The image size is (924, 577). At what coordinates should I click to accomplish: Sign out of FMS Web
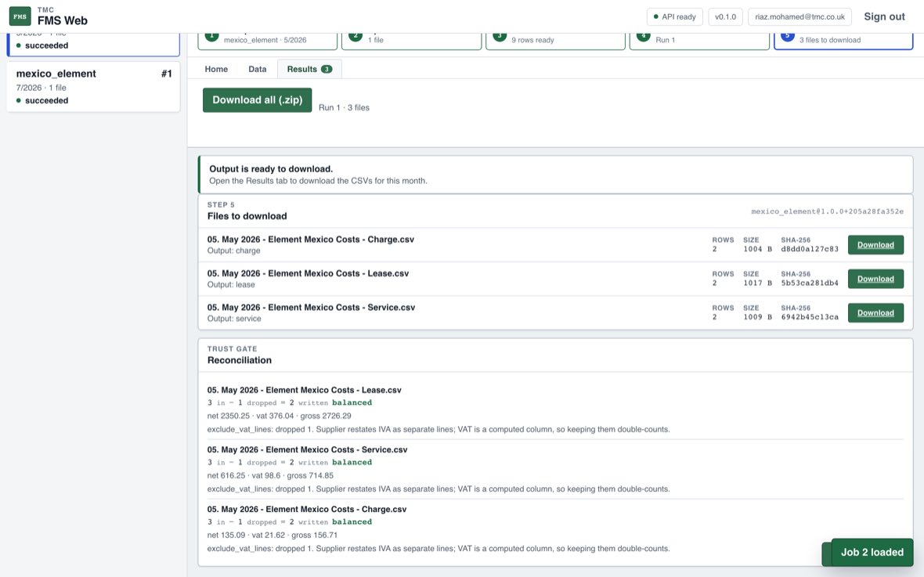(884, 16)
